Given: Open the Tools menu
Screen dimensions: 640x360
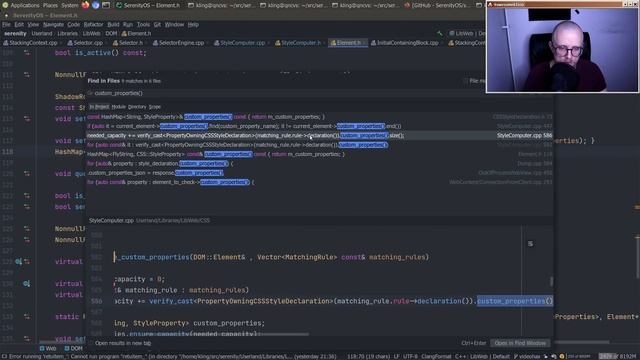Looking at the screenshot, I should click(143, 24).
